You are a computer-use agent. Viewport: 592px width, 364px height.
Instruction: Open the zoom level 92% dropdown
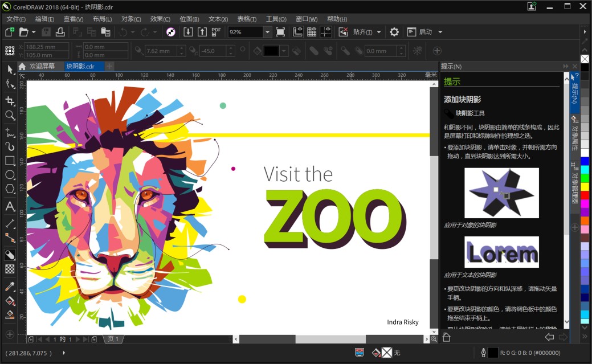(267, 32)
